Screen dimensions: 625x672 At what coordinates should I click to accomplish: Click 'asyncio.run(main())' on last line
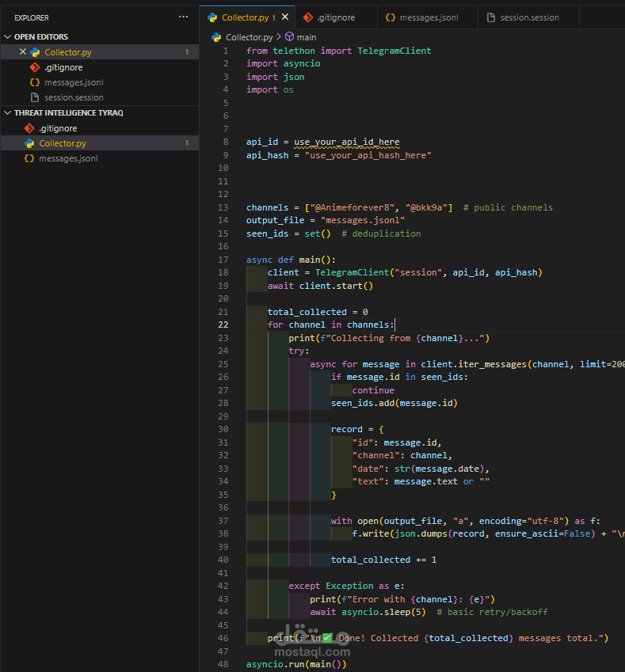pos(296,664)
